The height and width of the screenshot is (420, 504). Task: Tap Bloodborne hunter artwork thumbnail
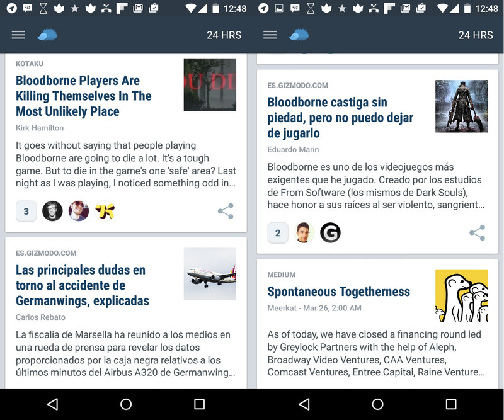[462, 106]
